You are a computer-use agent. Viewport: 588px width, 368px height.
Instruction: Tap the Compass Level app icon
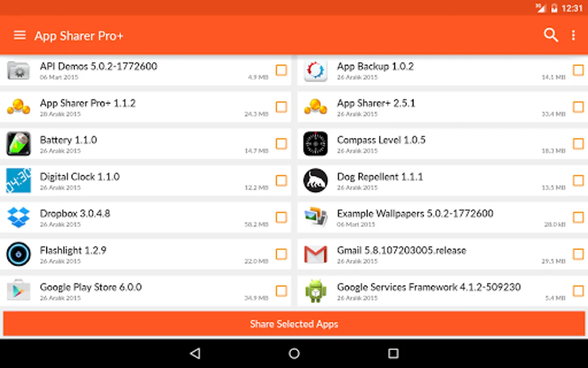tap(315, 144)
